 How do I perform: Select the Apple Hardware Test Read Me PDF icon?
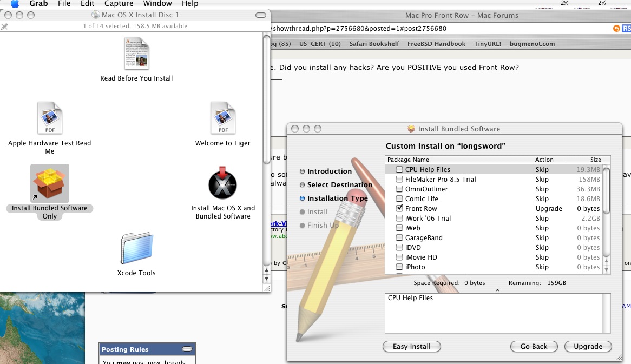coord(50,118)
